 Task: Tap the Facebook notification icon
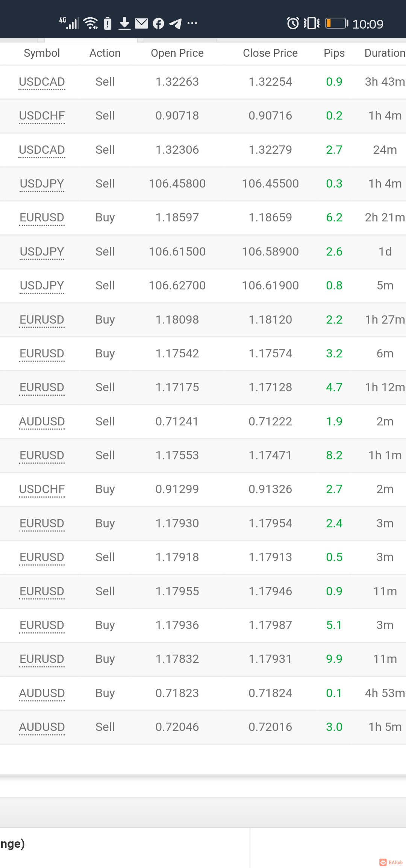[159, 24]
